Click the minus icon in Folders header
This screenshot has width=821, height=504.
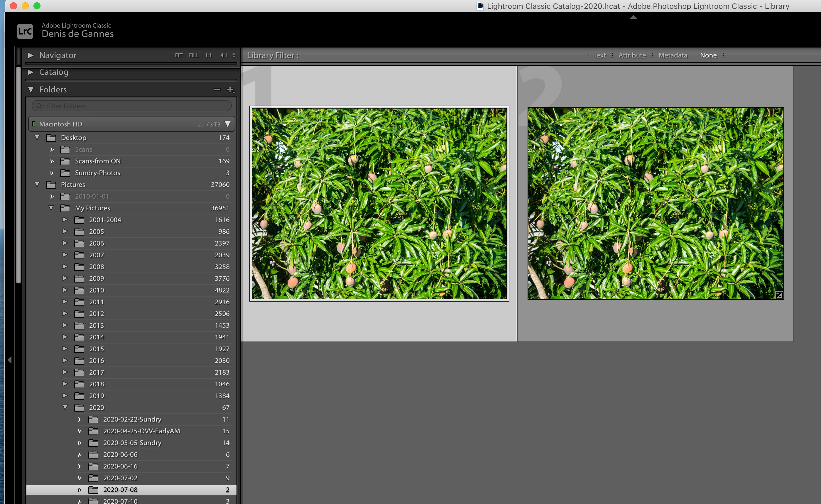[217, 89]
